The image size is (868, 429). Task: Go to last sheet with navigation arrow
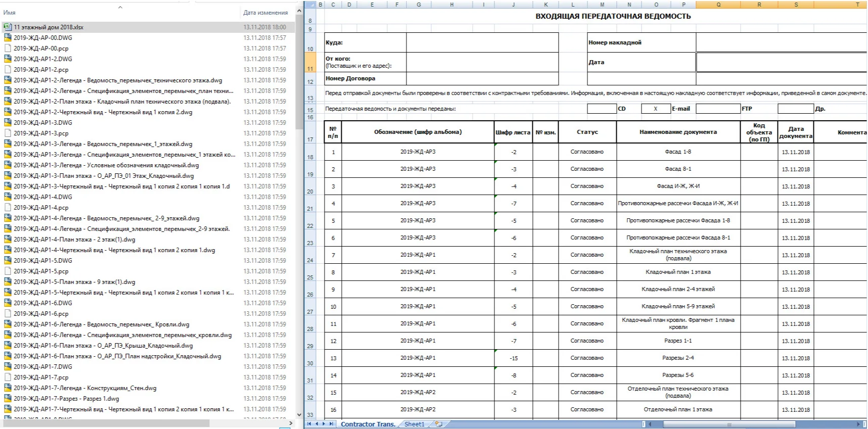pyautogui.click(x=331, y=424)
